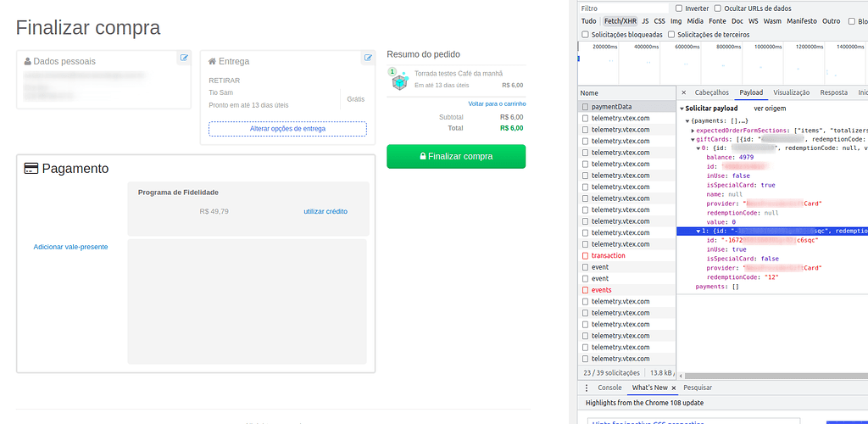Screen dimensions: 868x424
Task: Click Adicionar vale-presente link
Action: point(71,247)
